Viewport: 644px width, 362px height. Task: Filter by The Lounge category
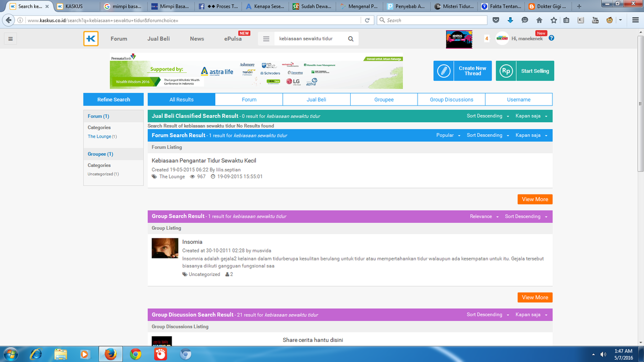[100, 137]
